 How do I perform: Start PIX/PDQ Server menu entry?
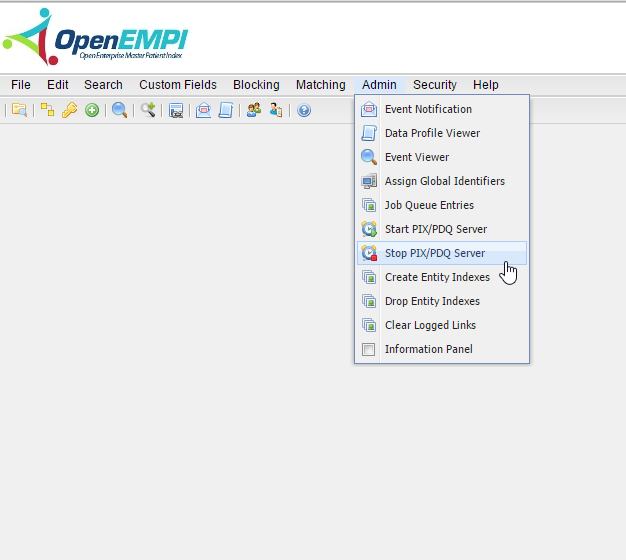coord(442,229)
